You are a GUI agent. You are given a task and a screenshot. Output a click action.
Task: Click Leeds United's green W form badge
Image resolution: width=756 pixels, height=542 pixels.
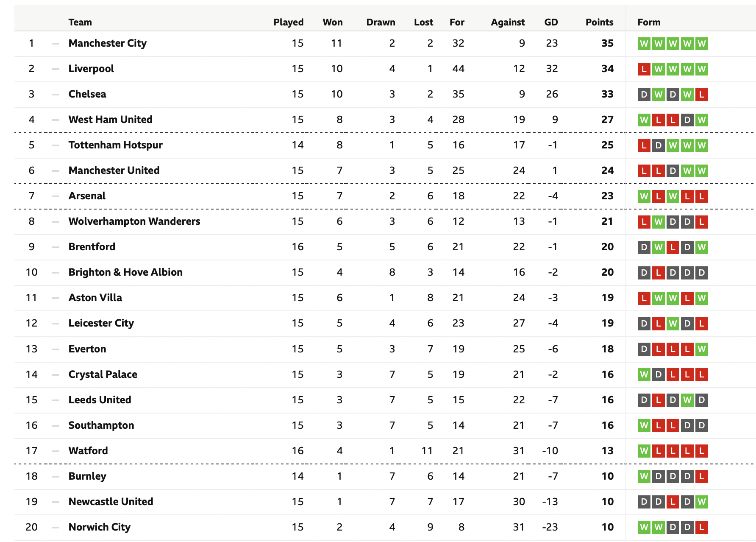pyautogui.click(x=687, y=400)
